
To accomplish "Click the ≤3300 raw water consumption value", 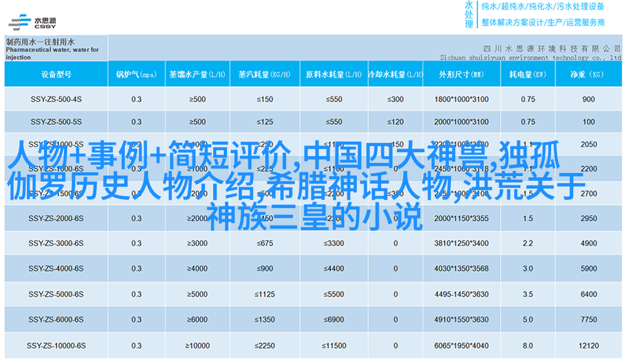I will point(334,243).
